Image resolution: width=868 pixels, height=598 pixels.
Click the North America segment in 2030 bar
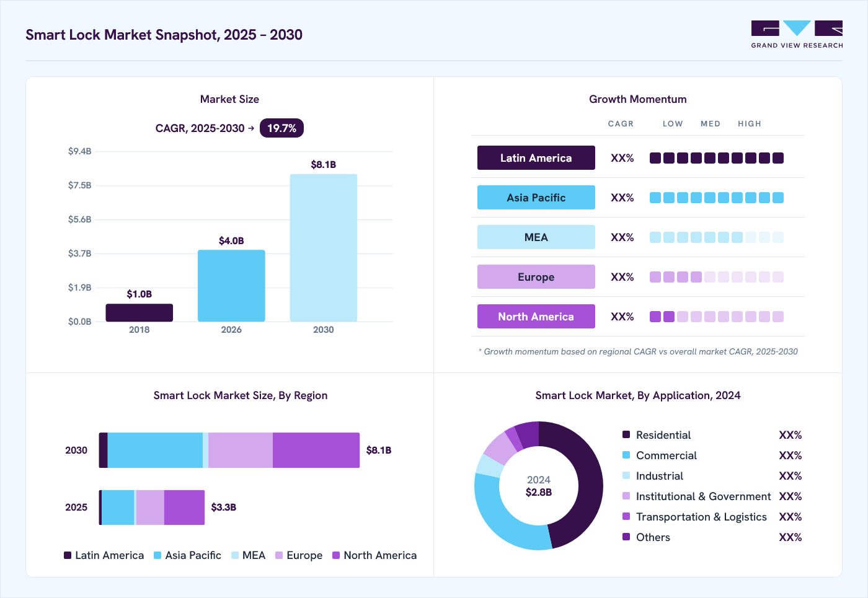(316, 450)
